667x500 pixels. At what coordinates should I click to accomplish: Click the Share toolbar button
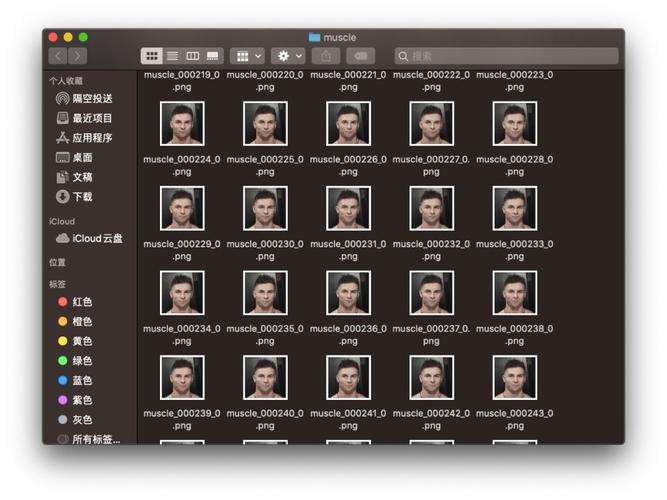click(326, 56)
